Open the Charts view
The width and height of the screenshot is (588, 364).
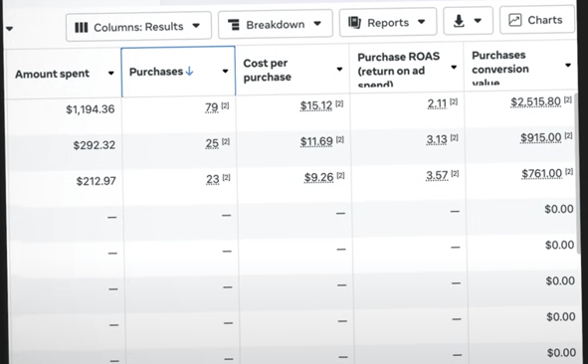point(536,20)
